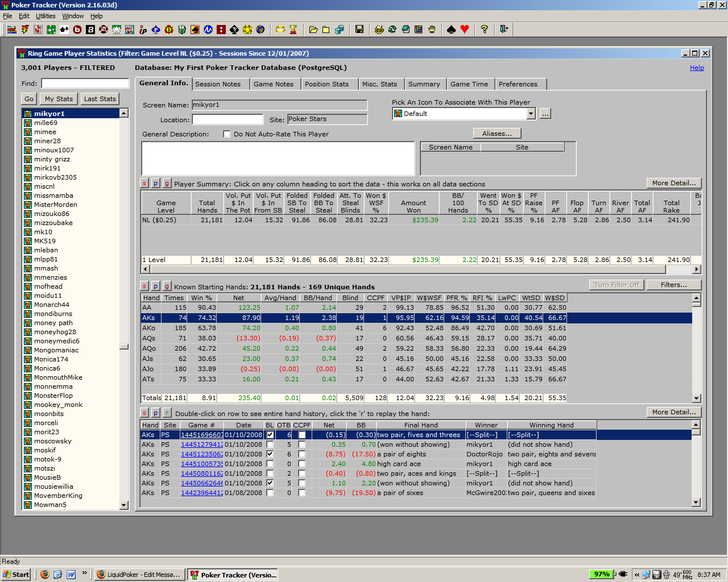The height and width of the screenshot is (582, 728).
Task: Click down arrow of Known Starting Hands scrollbar
Action: (697, 398)
